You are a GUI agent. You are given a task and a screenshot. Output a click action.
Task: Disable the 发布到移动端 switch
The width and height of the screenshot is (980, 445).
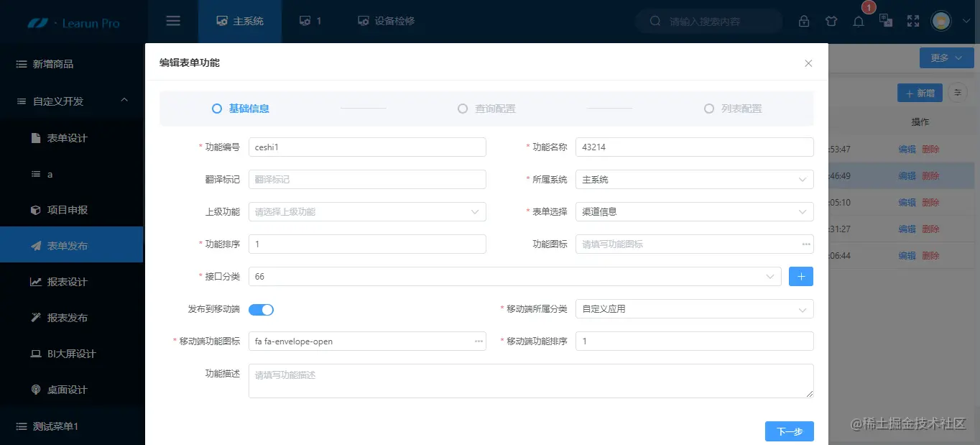tap(261, 309)
